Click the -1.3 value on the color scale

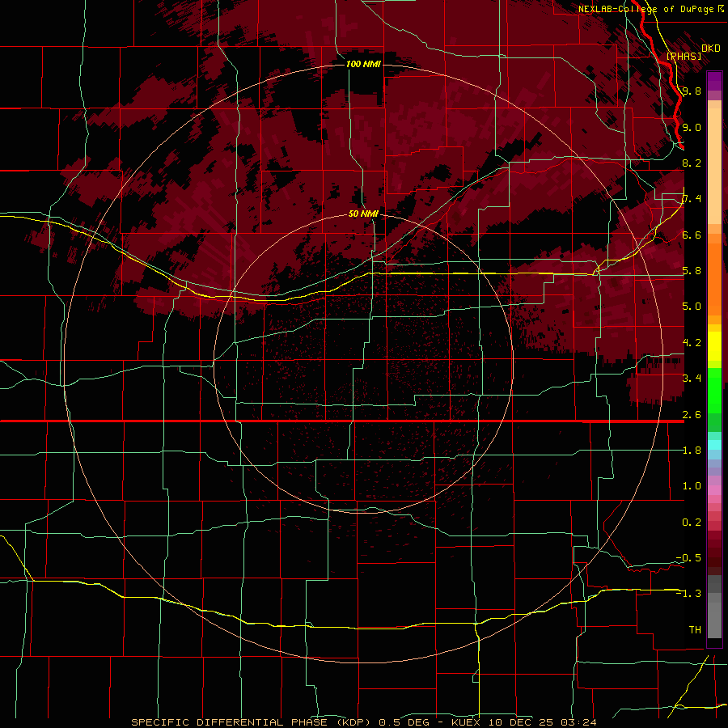[x=688, y=594]
